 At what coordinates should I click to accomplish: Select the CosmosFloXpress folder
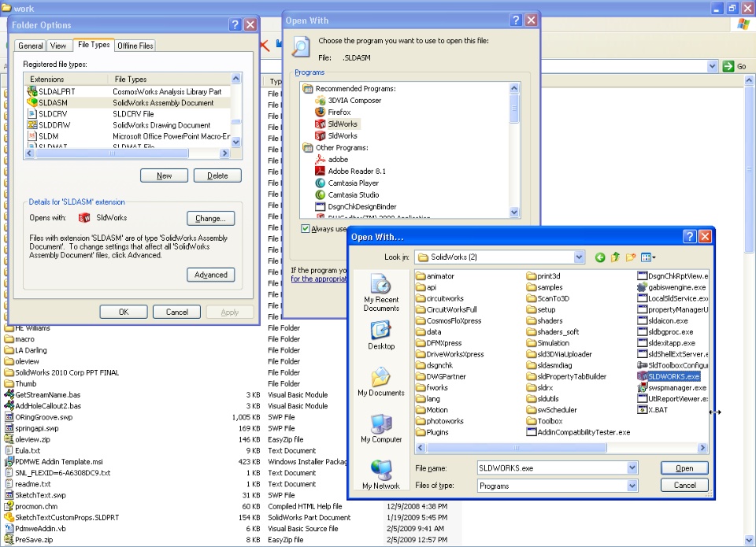448,320
